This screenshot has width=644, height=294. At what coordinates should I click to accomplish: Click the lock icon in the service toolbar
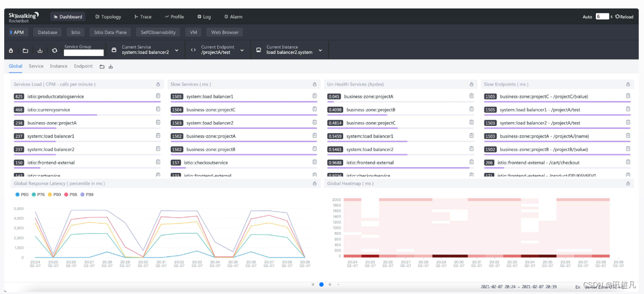(x=11, y=51)
